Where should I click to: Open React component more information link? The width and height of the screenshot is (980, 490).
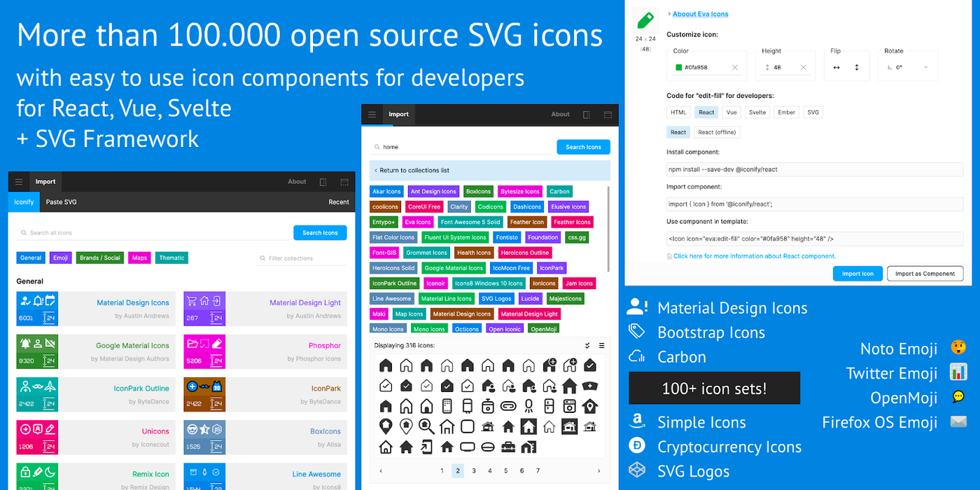(755, 256)
